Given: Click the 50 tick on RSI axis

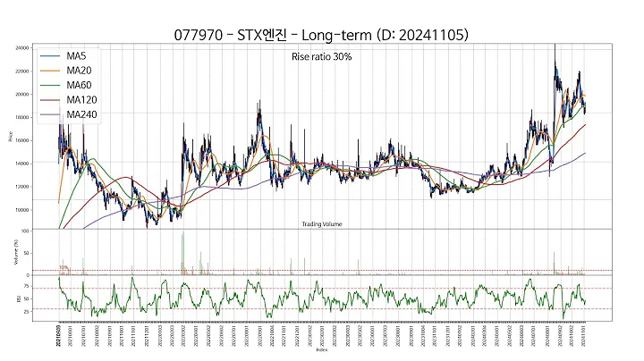Looking at the screenshot, I should click(26, 299).
